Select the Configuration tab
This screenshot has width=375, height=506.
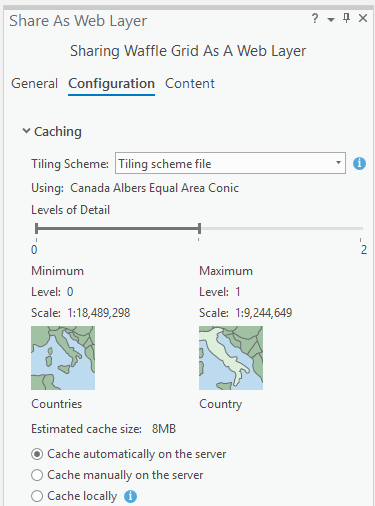pyautogui.click(x=111, y=84)
